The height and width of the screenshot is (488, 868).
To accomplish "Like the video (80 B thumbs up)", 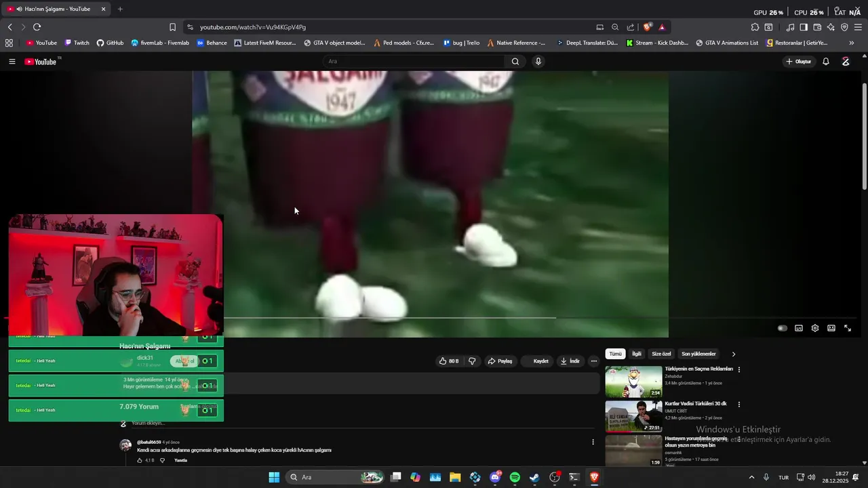I will coord(449,361).
